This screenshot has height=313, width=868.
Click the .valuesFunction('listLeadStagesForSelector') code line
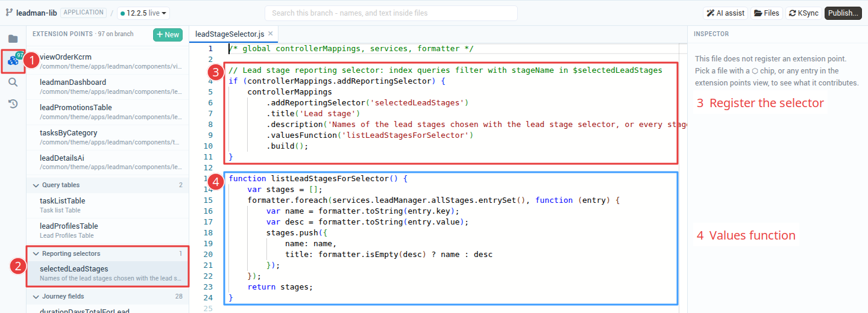click(370, 135)
